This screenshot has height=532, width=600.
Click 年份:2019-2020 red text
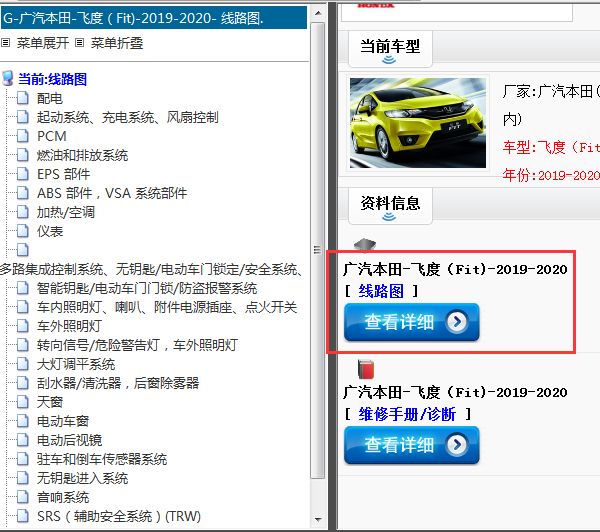click(x=551, y=175)
